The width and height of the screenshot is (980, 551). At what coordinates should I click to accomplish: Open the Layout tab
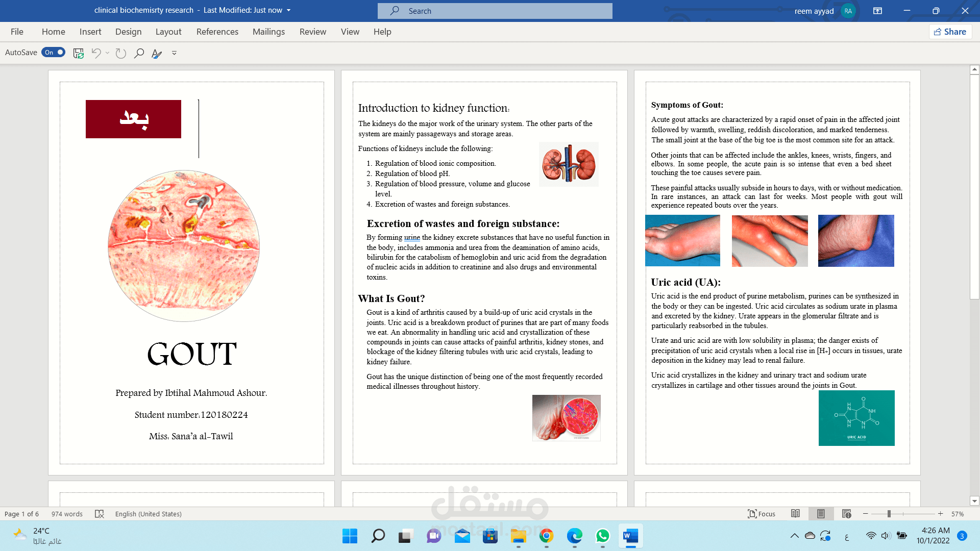point(168,32)
